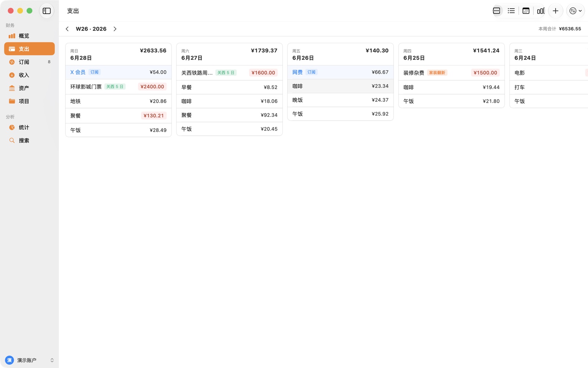Select the ¥2400.00 amount
The height and width of the screenshot is (368, 588).
pyautogui.click(x=152, y=86)
